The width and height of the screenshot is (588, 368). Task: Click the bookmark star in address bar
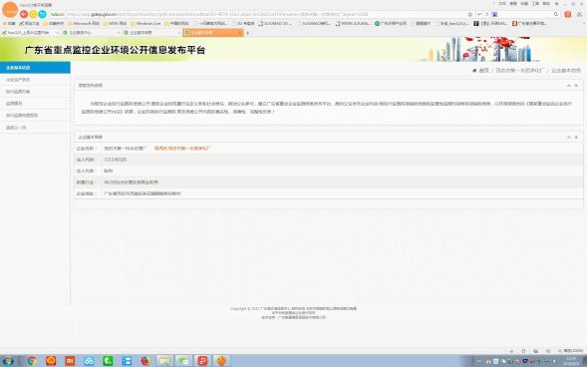coord(469,14)
